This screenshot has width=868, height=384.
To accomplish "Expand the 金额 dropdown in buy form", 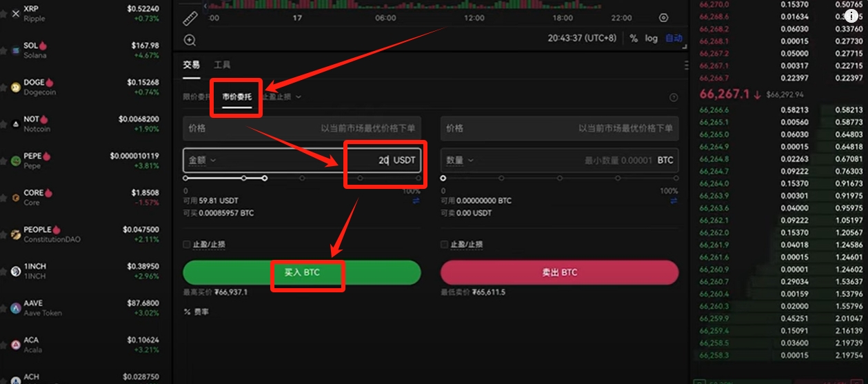I will [x=202, y=160].
